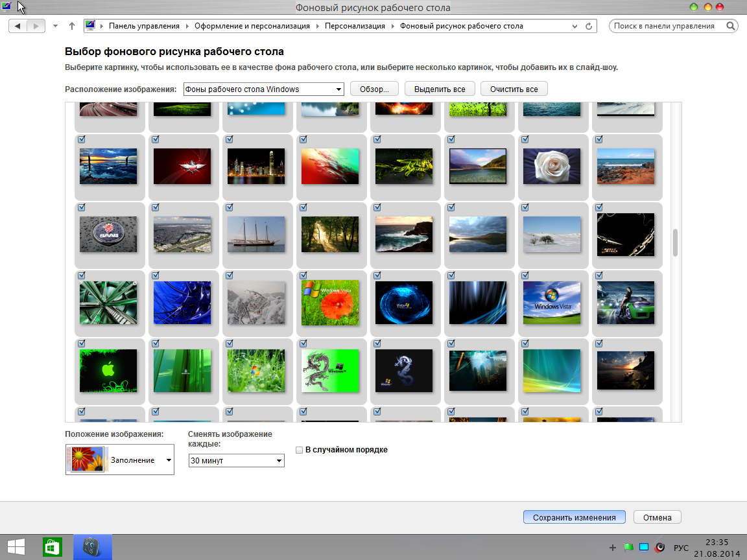747x560 pixels.
Task: Click Очистить все button
Action: (514, 89)
